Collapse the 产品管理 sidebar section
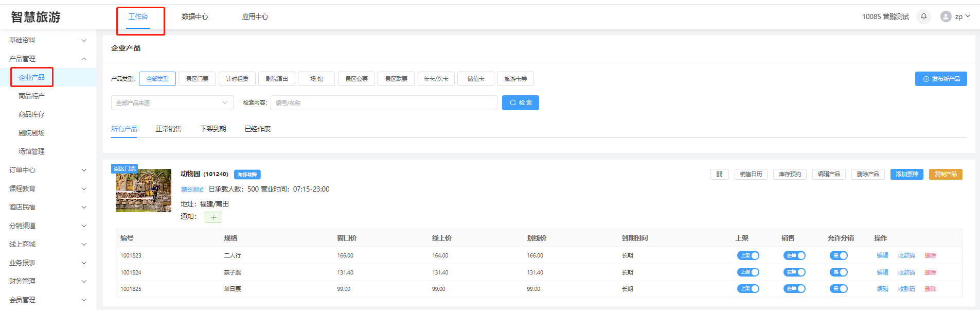Viewport: 980px width, 310px height. pyautogui.click(x=47, y=59)
